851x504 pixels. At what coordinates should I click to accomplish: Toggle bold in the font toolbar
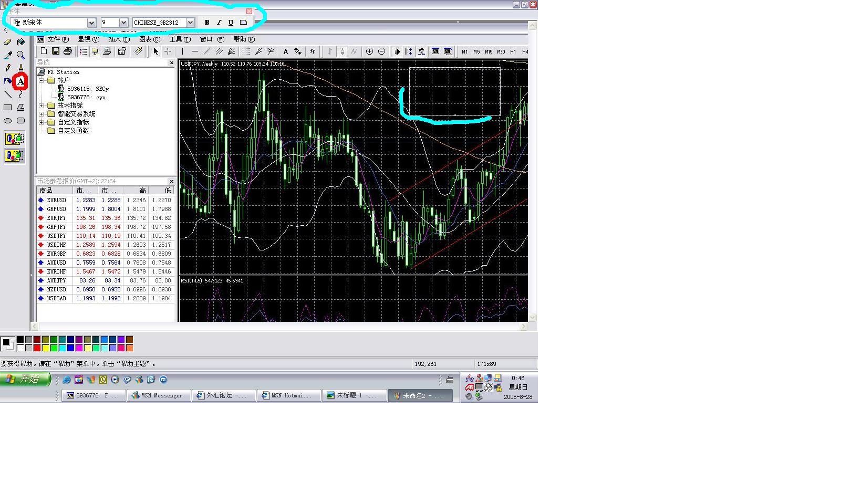click(207, 23)
